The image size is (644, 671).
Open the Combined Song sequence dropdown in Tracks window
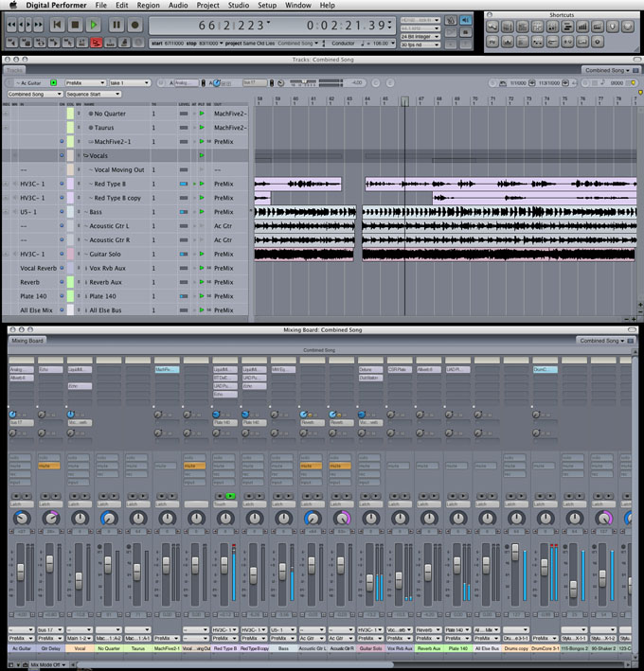[35, 94]
